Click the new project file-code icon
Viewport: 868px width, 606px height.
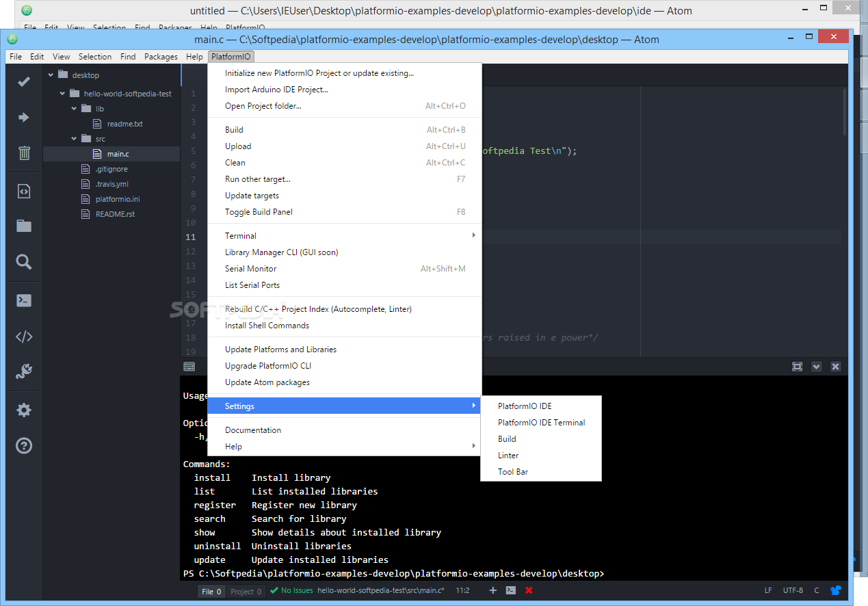[24, 191]
